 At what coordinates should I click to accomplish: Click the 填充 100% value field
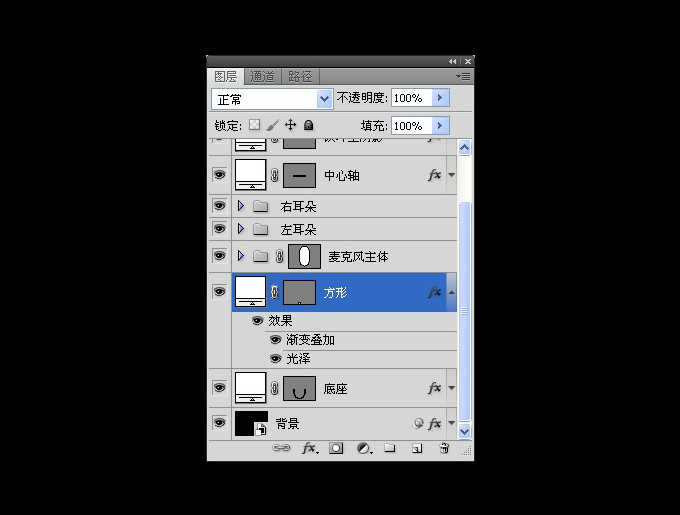pos(412,126)
